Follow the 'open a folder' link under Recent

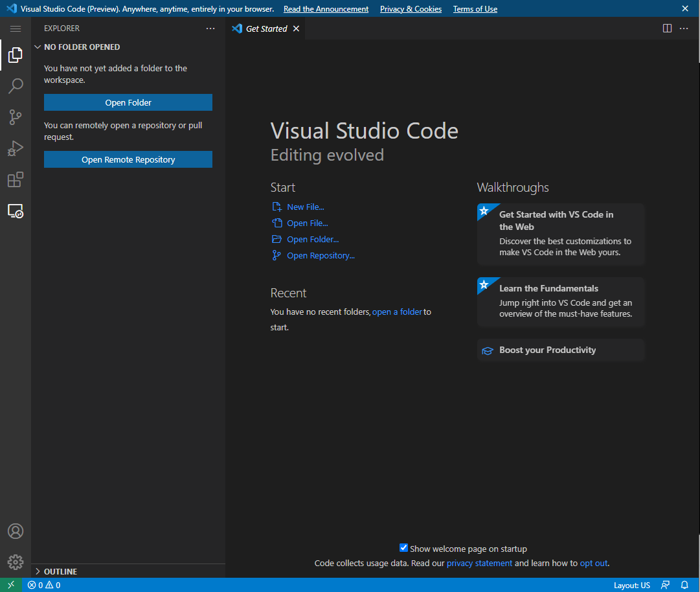[397, 312]
